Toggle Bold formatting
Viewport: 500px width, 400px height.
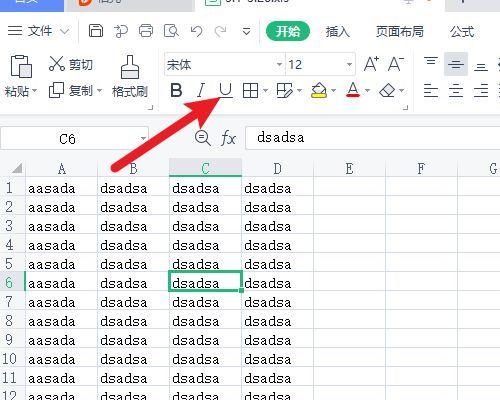(x=176, y=90)
